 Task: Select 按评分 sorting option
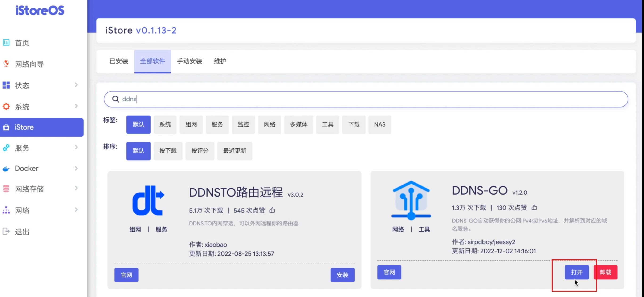(x=200, y=151)
